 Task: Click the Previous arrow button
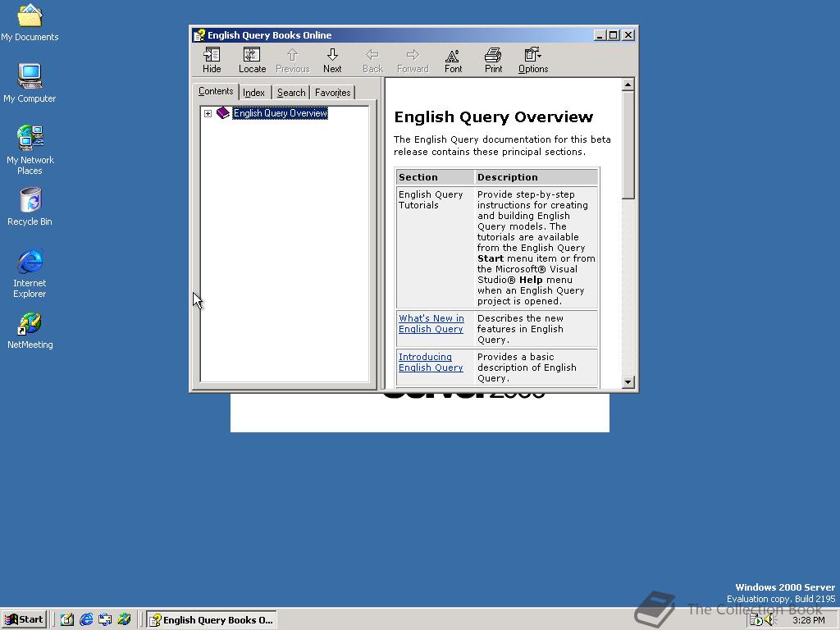[293, 60]
